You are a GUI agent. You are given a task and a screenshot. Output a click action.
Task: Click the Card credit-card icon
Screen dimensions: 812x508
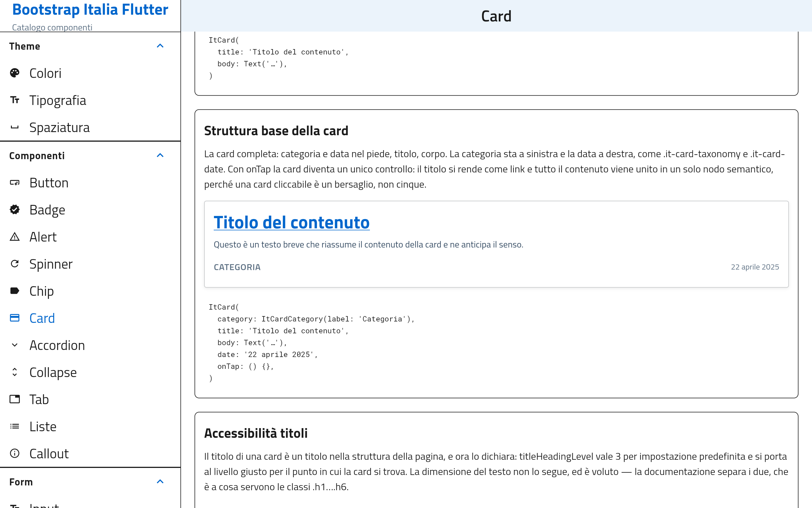click(14, 318)
